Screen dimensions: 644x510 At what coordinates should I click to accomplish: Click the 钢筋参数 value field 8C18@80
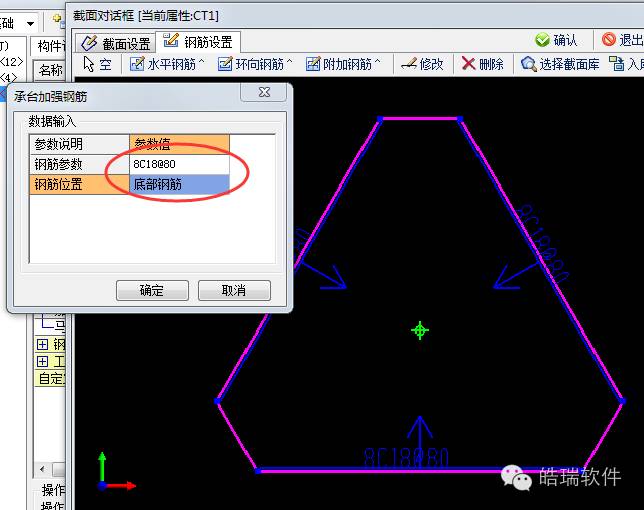[179, 164]
